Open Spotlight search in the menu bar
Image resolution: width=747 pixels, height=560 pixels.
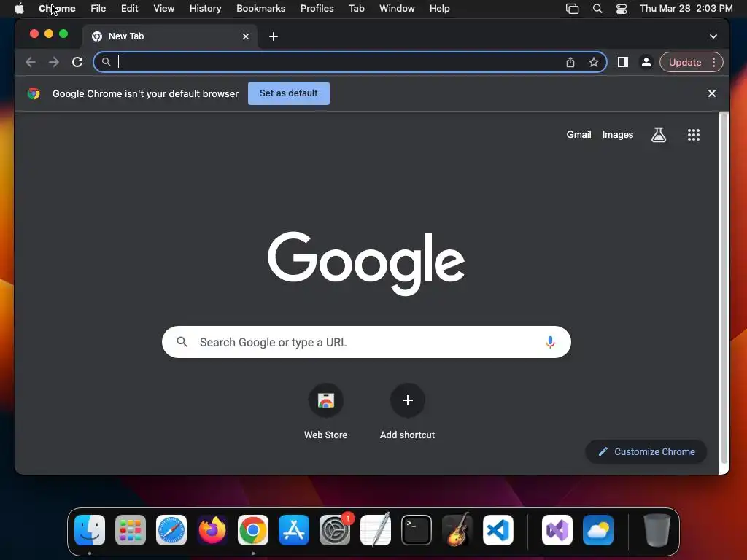click(x=597, y=9)
